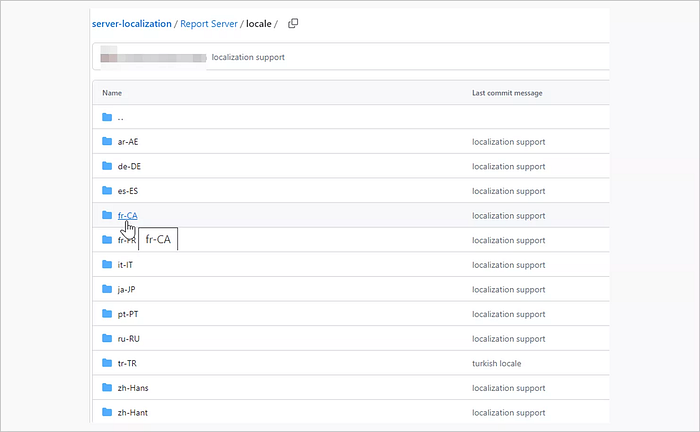
Task: Open the es-ES folder link
Action: [x=128, y=191]
